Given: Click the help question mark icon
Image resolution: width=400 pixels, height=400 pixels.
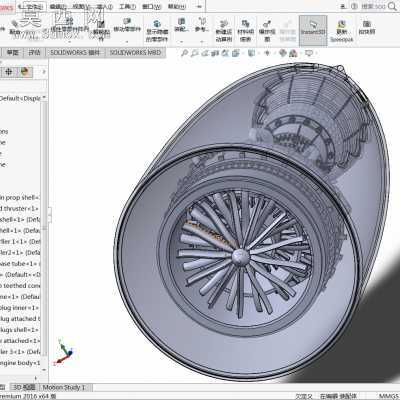Looking at the screenshot, I should click(354, 6).
